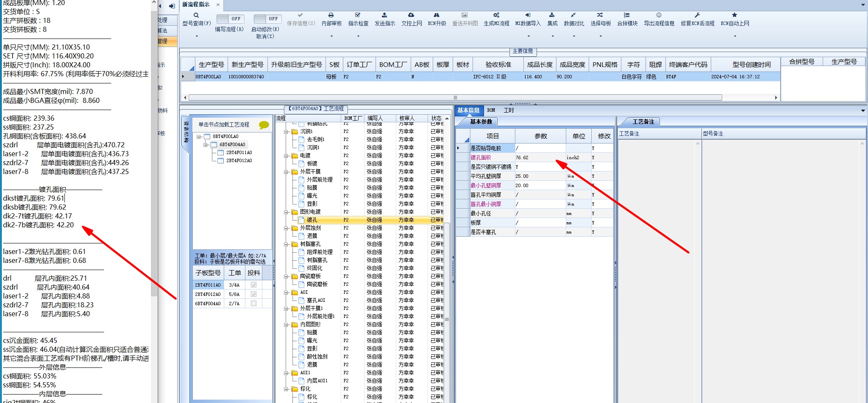Screen dimensions: 868x403
Task: Collapse the 外层干膜 folder node
Action: [286, 171]
